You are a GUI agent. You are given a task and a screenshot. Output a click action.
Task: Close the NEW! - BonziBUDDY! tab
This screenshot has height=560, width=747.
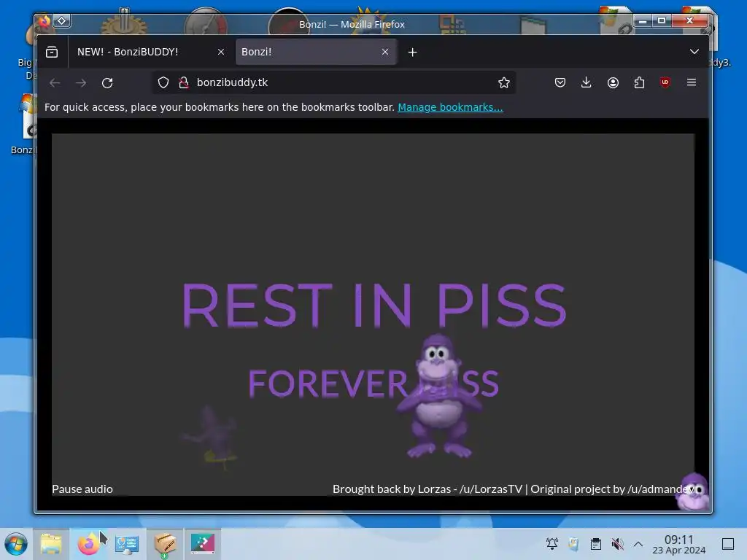coord(221,52)
